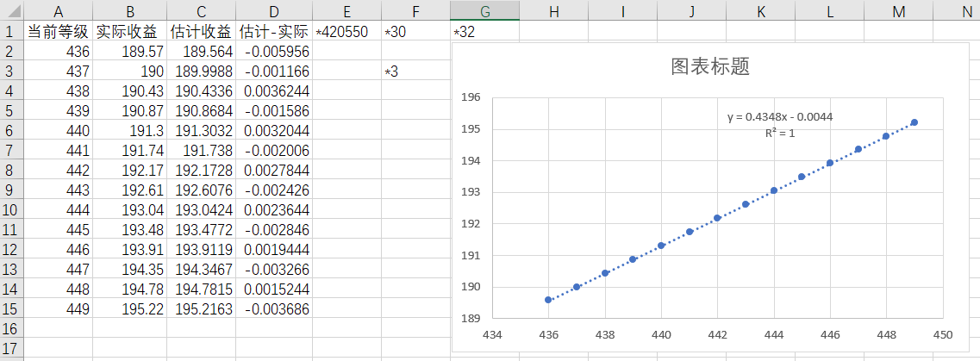
Task: Click cell with value 0.0023644
Action: coord(274,209)
